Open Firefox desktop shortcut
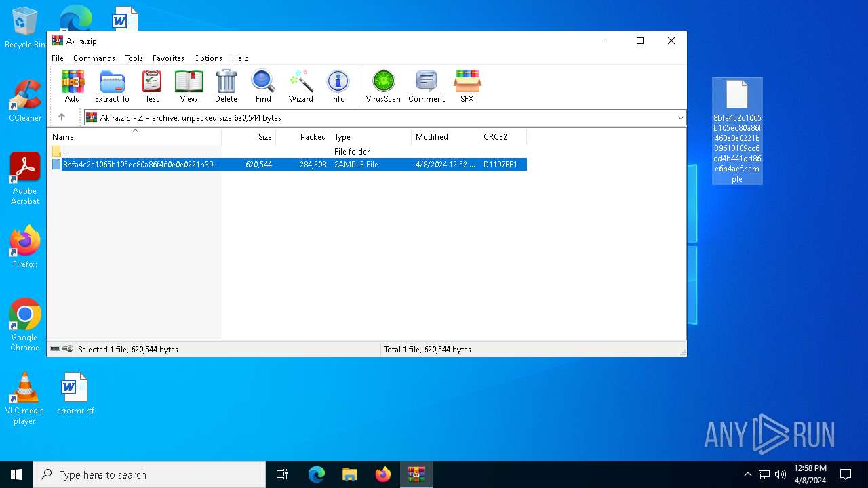868x488 pixels. point(25,247)
